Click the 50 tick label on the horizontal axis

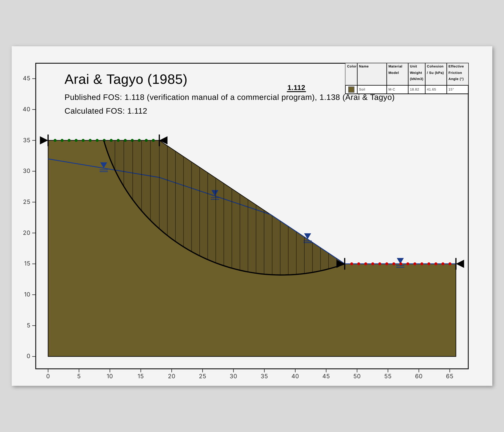(x=357, y=376)
